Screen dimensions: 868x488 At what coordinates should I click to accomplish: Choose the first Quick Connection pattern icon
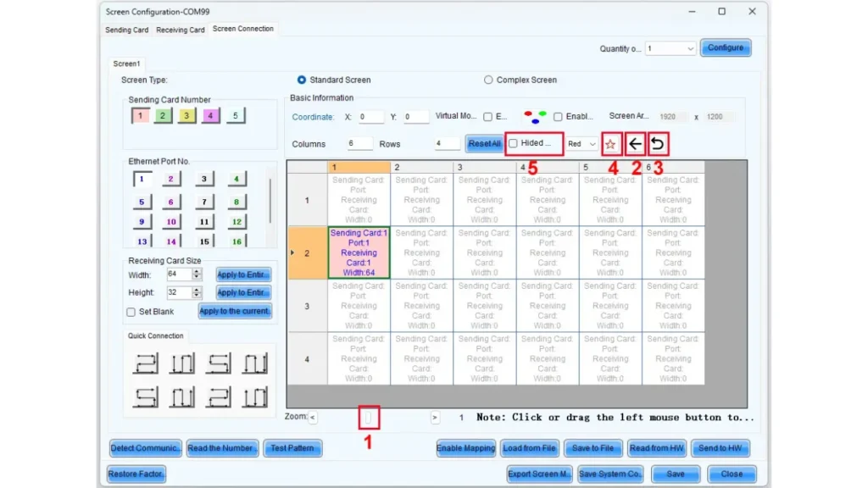click(x=145, y=363)
